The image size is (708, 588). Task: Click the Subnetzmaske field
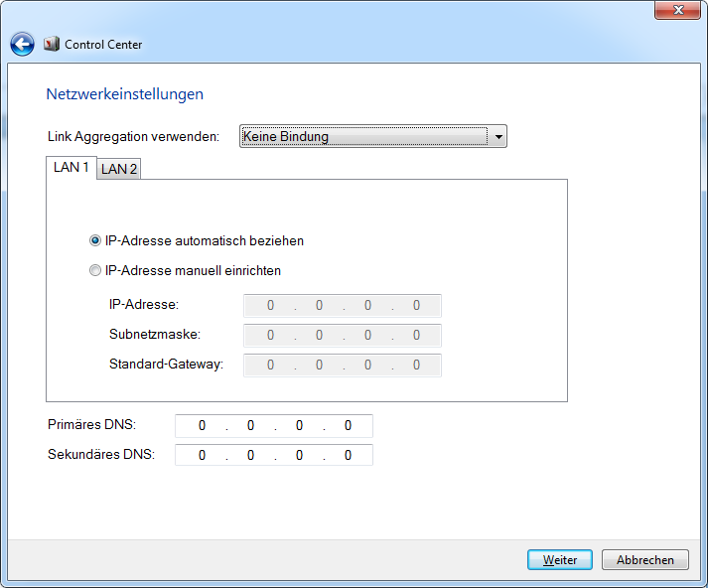click(x=343, y=336)
